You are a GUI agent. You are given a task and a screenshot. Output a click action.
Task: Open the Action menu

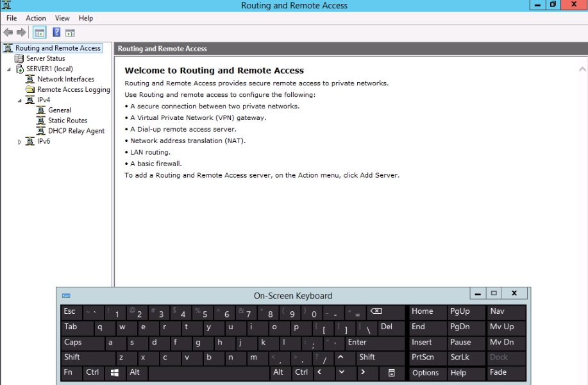coord(35,18)
